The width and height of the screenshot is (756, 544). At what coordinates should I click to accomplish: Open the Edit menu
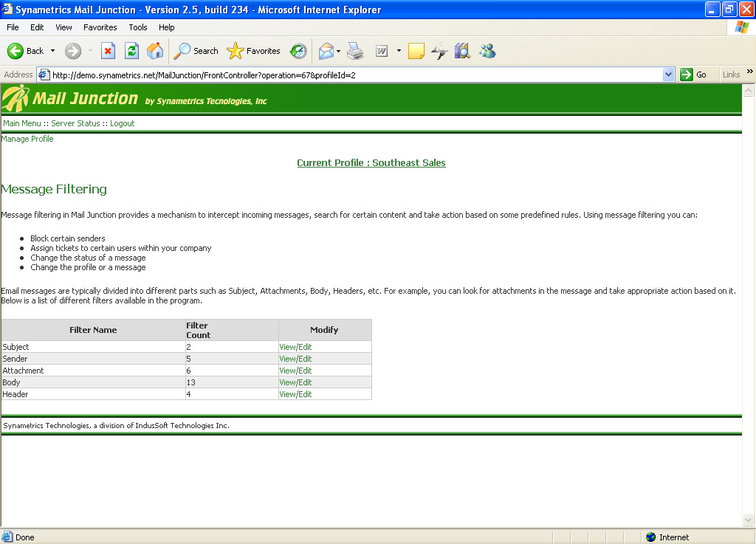[37, 27]
